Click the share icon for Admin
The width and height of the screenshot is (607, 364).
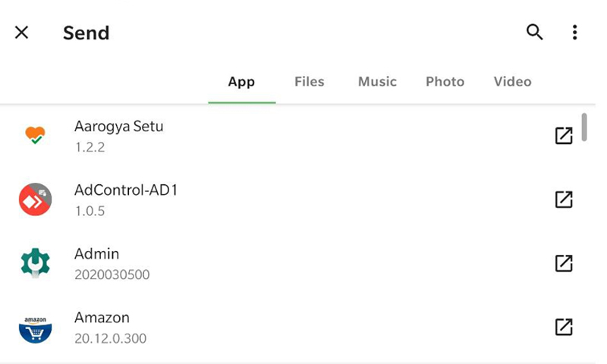pyautogui.click(x=563, y=263)
